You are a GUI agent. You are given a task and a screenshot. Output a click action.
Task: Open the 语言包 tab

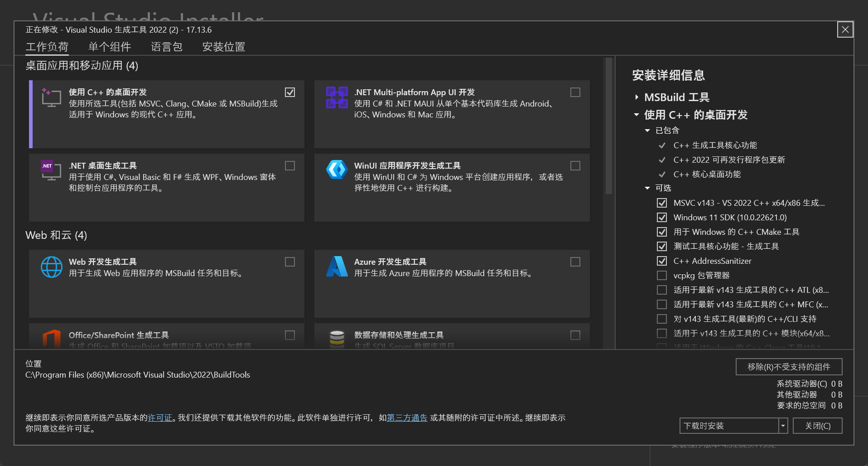pos(166,46)
